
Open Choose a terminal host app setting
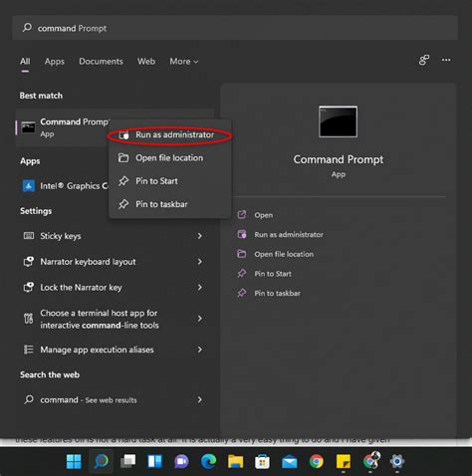point(115,319)
